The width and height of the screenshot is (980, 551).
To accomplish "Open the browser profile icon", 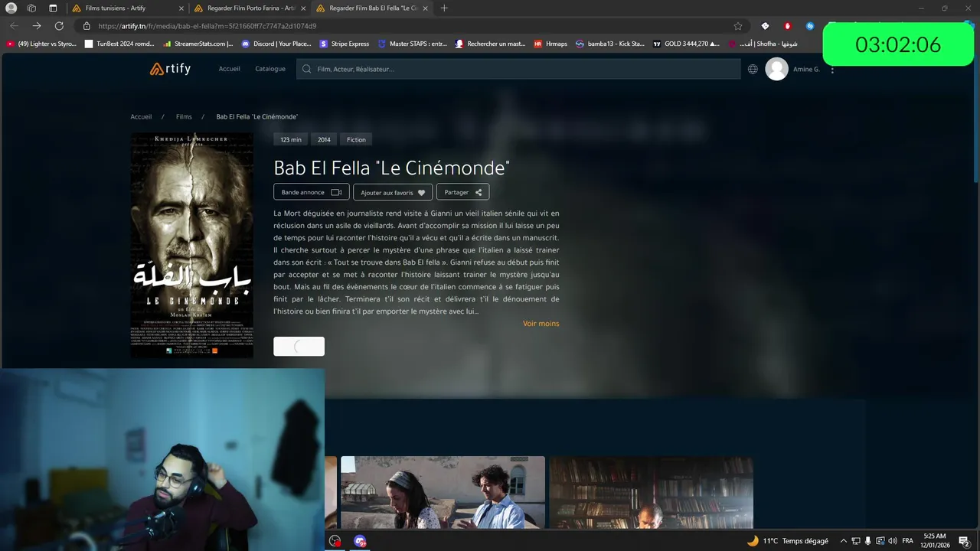I will coord(11,8).
